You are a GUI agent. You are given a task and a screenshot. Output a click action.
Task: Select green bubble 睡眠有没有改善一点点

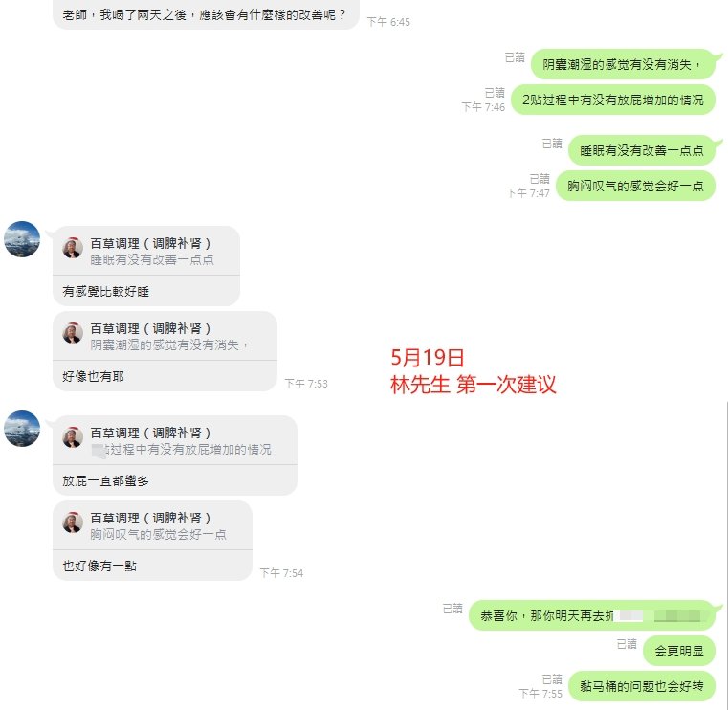(642, 150)
